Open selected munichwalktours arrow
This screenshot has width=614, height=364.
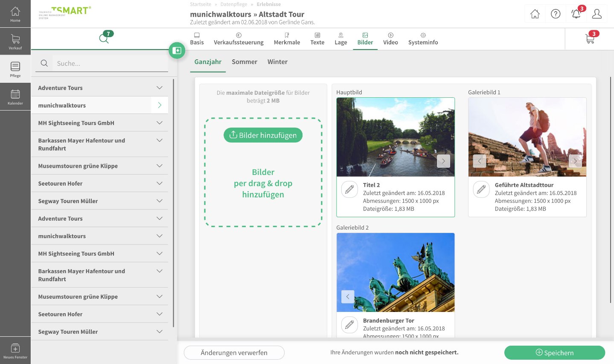coord(160,105)
